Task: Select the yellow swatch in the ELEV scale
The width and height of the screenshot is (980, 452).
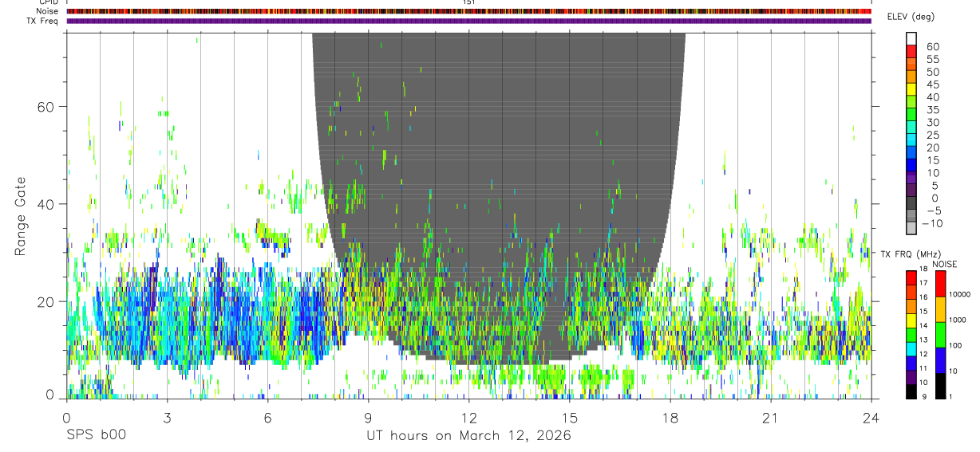Action: [x=912, y=88]
